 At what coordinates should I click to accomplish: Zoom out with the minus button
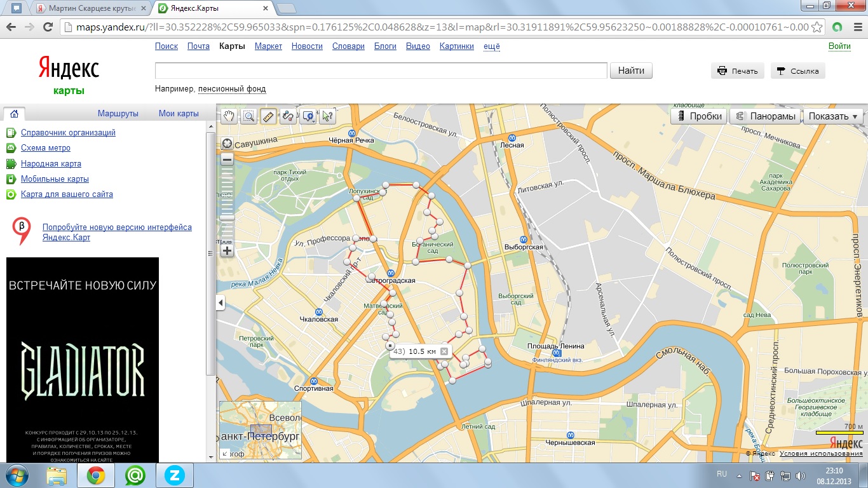pos(227,159)
